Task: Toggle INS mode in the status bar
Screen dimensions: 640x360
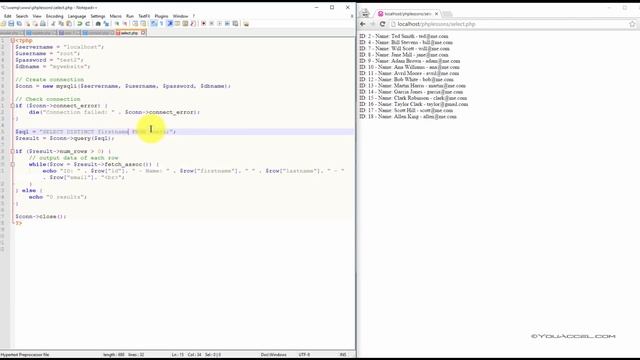Action: [343, 355]
